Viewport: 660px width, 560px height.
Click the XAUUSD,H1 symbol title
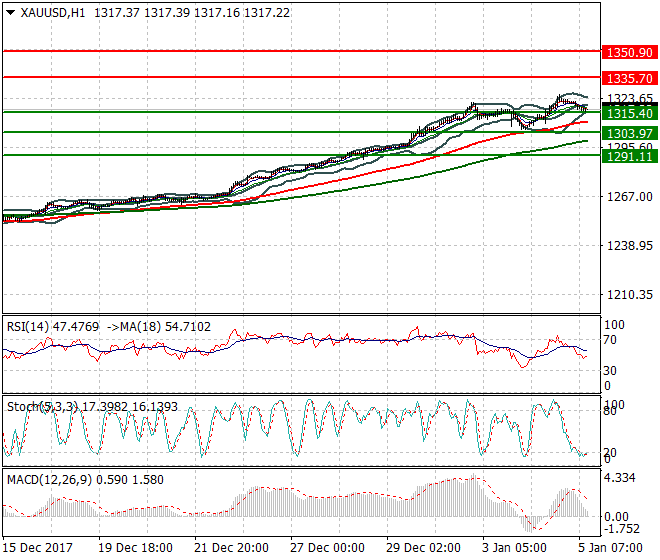(53, 13)
